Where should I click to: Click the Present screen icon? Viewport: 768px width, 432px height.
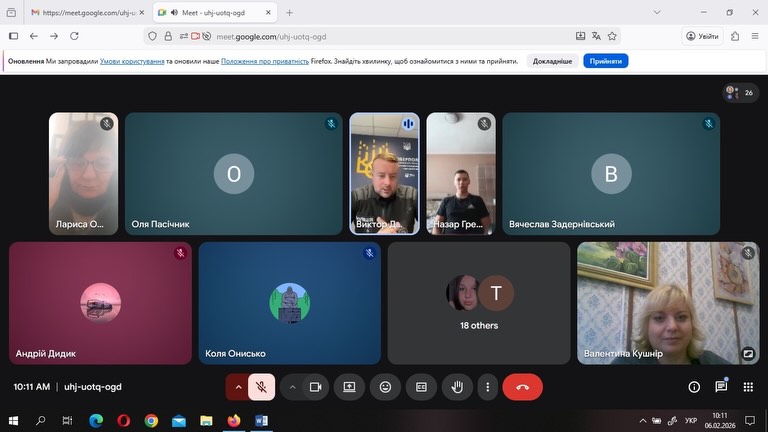[x=350, y=387]
